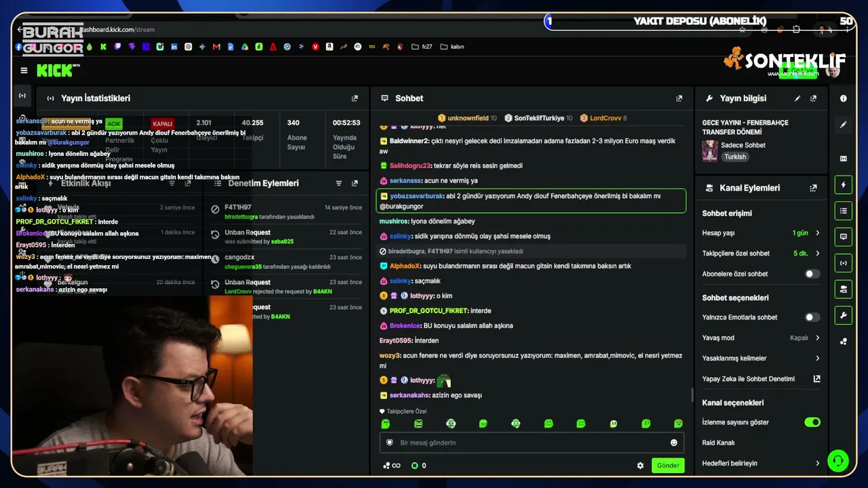Click username wozy3 in chat panel
The height and width of the screenshot is (488, 868).
point(390,355)
